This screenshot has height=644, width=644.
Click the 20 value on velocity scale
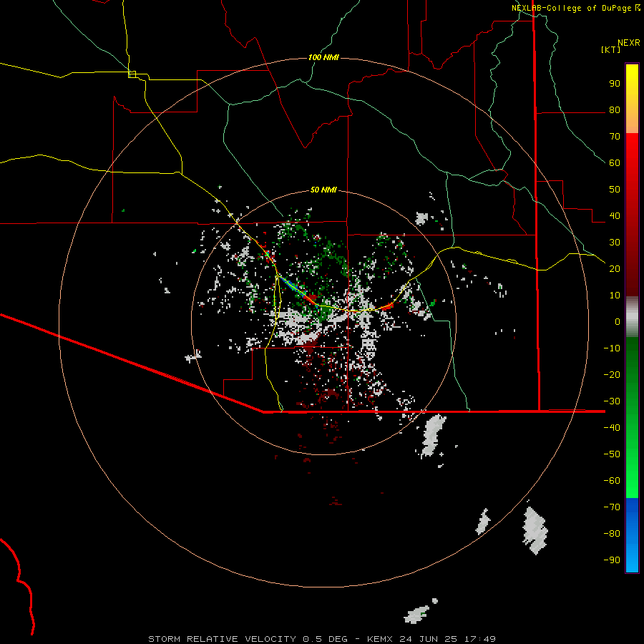[x=615, y=269]
